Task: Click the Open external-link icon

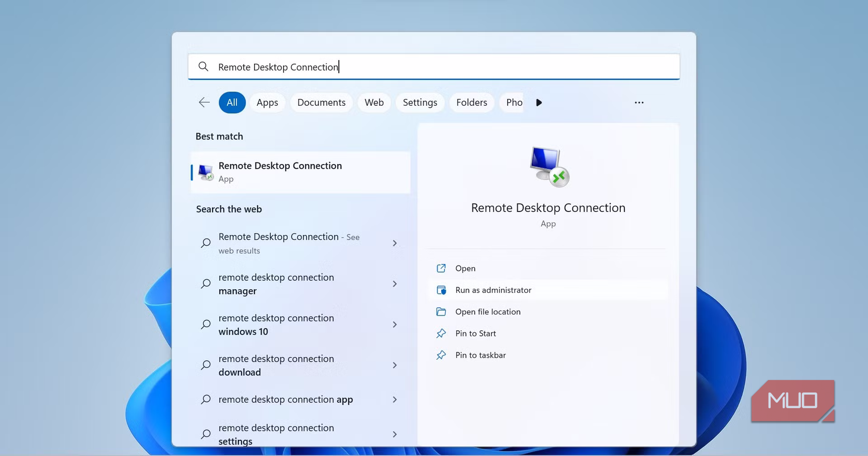Action: [x=441, y=268]
